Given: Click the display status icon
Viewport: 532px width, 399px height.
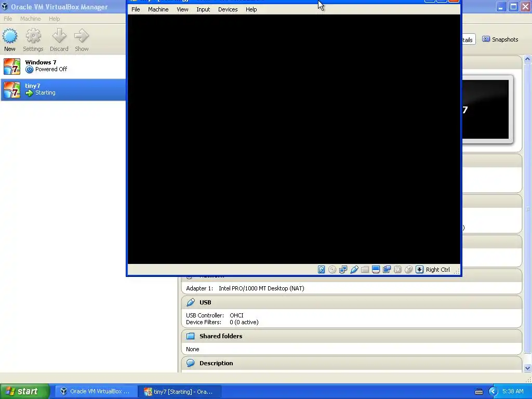Looking at the screenshot, I should pos(376,270).
